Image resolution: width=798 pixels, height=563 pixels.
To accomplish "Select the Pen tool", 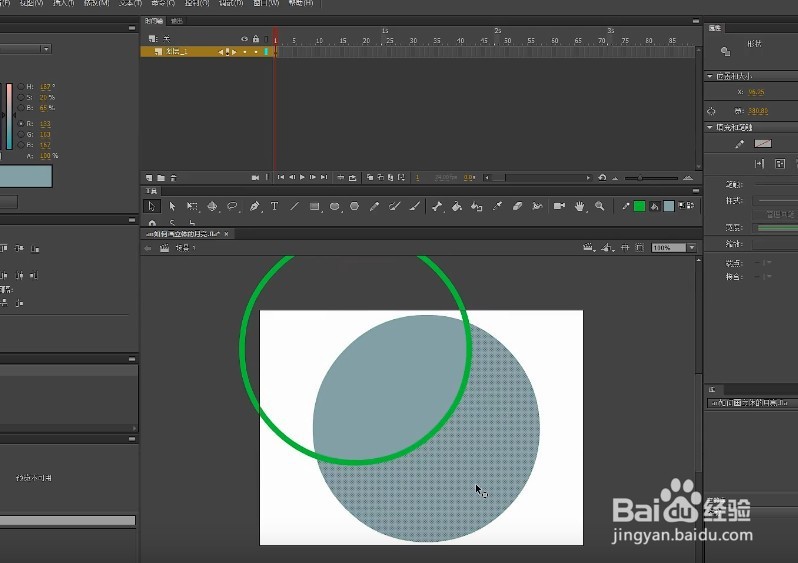I will [x=254, y=206].
